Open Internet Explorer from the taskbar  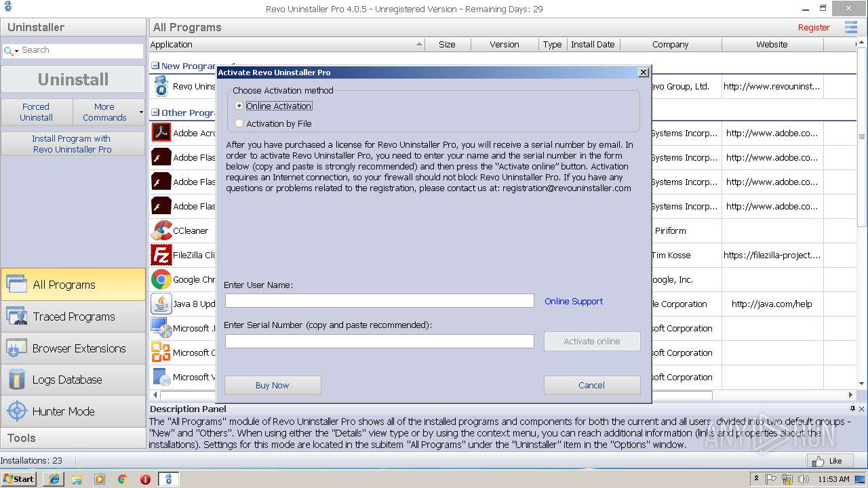pyautogui.click(x=54, y=479)
